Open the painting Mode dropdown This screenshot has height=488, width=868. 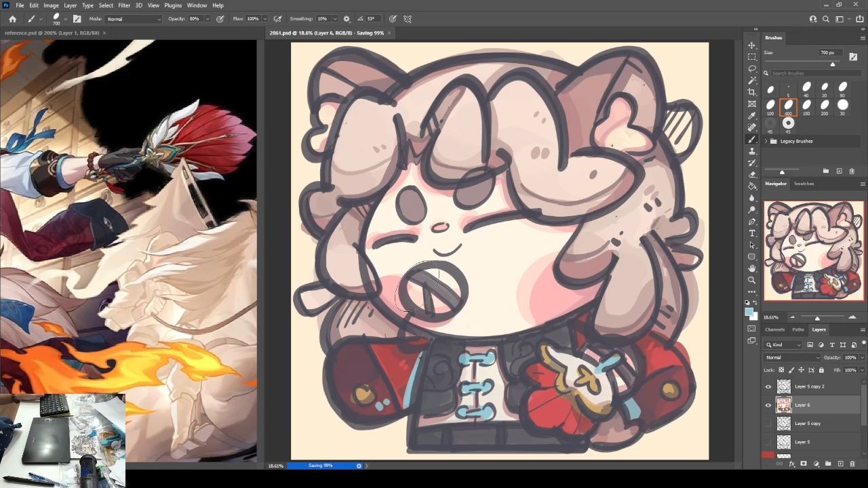coord(134,19)
